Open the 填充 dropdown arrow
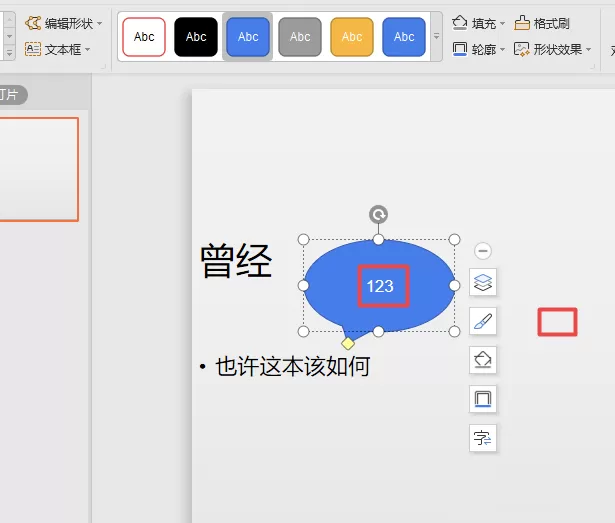Image resolution: width=615 pixels, height=523 pixels. pyautogui.click(x=502, y=24)
